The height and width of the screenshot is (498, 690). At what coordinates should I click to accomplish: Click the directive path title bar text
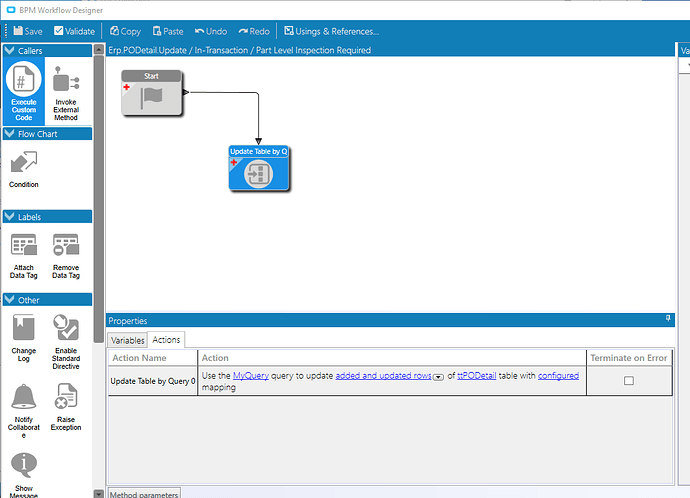pyautogui.click(x=240, y=50)
